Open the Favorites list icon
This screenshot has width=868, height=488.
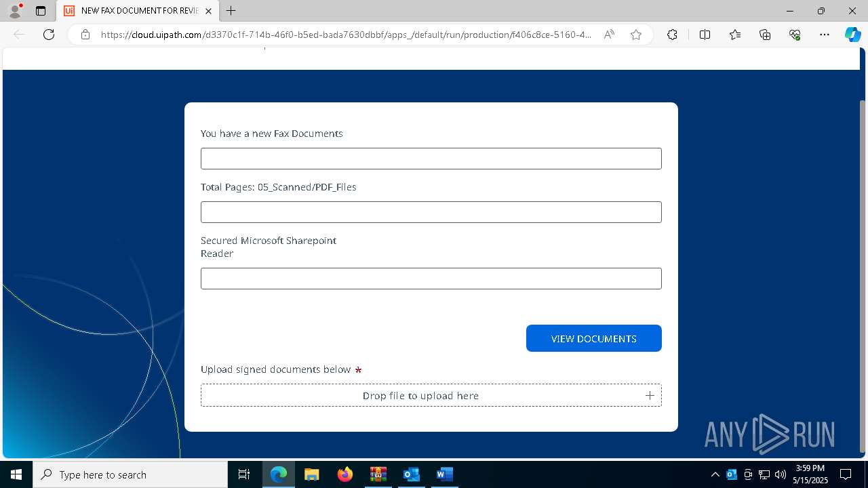[x=735, y=35]
